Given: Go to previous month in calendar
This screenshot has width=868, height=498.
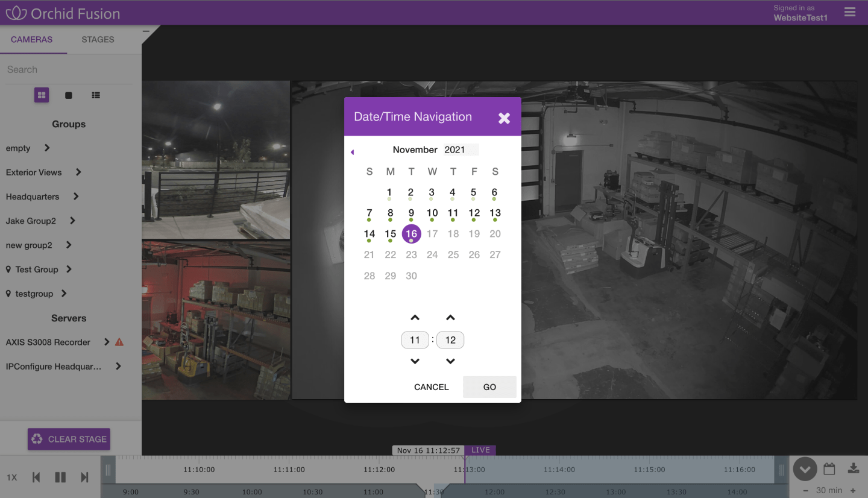Looking at the screenshot, I should point(352,152).
